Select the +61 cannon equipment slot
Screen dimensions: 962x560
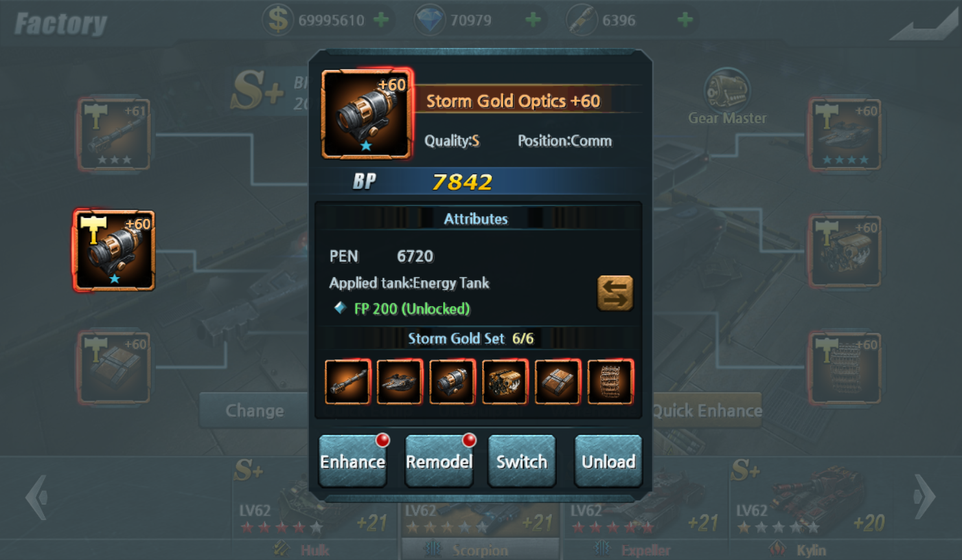(114, 135)
